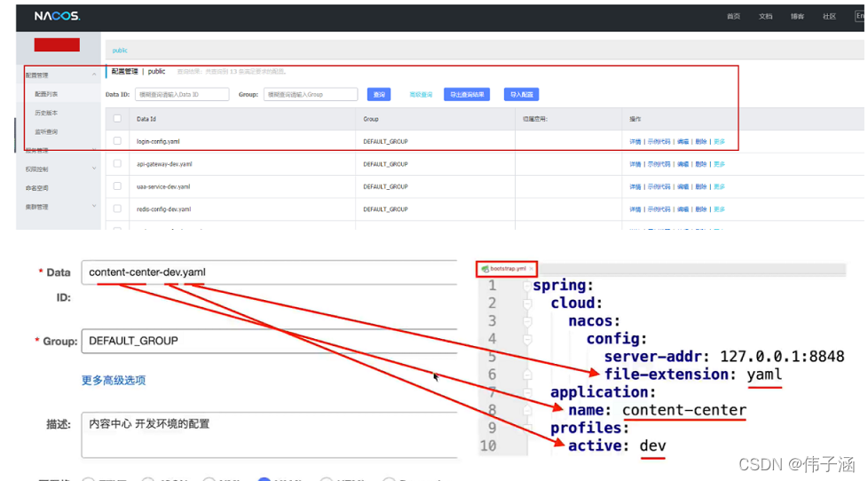Click the Spring leaf icon on bootstrap.yml tab
Viewport: 868px width, 481px height.
click(485, 269)
